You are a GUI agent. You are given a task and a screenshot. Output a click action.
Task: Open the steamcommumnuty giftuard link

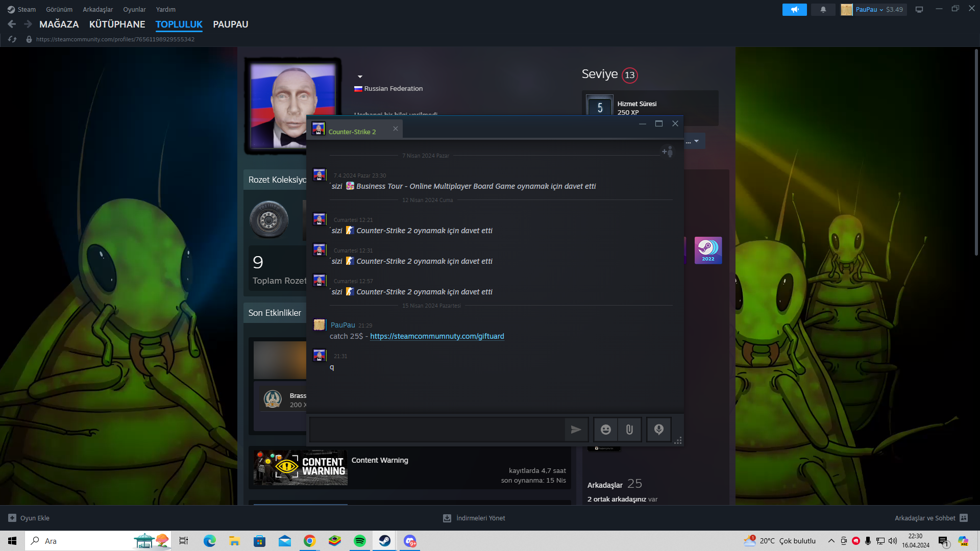[437, 336]
